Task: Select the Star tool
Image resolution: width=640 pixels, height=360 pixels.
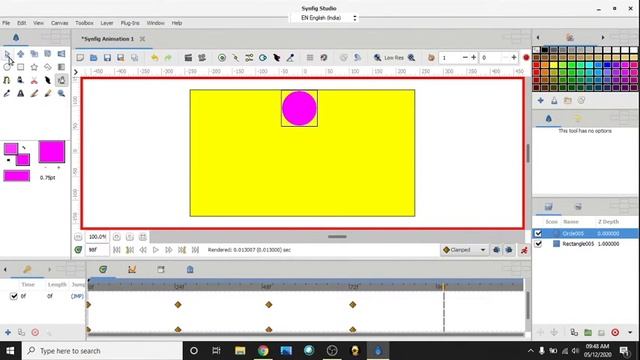Action: click(x=34, y=67)
